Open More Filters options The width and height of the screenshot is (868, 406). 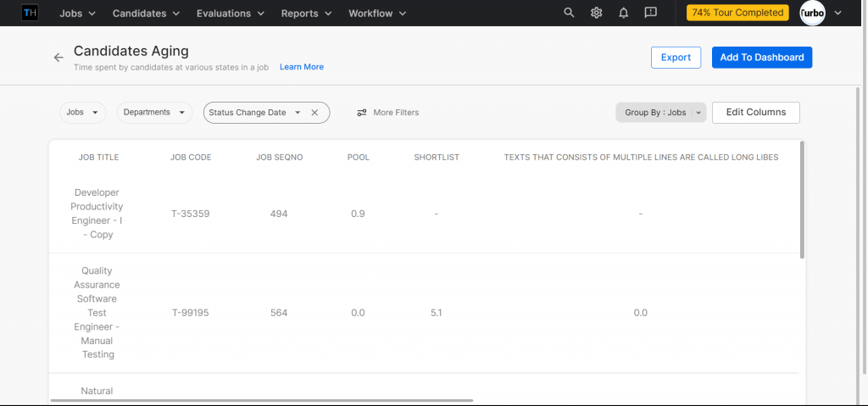click(x=387, y=112)
